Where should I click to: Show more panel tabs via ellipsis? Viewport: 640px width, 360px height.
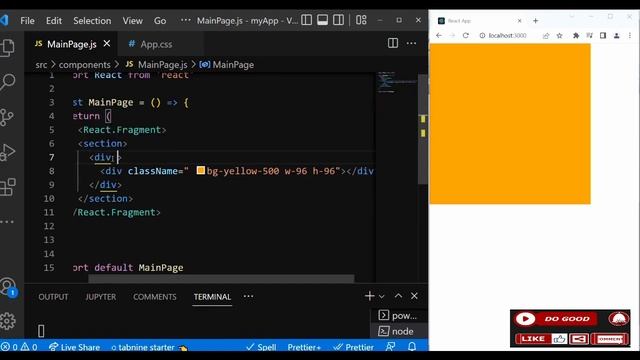pos(249,296)
